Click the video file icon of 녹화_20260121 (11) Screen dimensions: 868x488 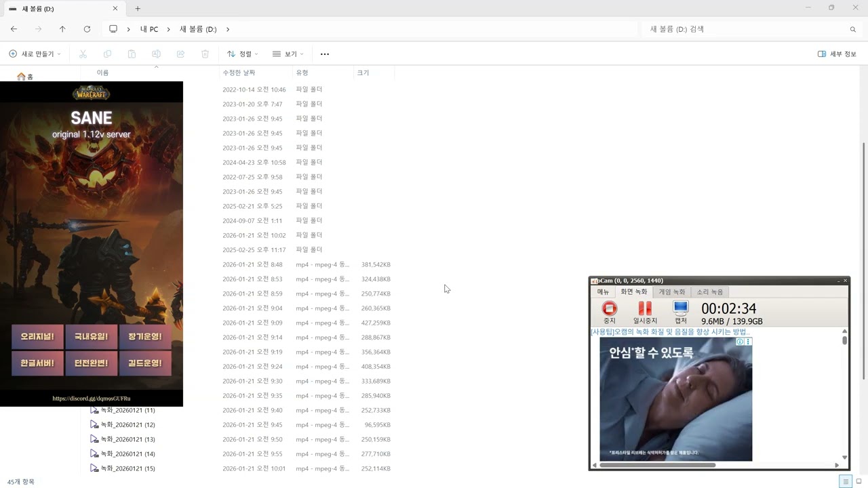click(95, 410)
